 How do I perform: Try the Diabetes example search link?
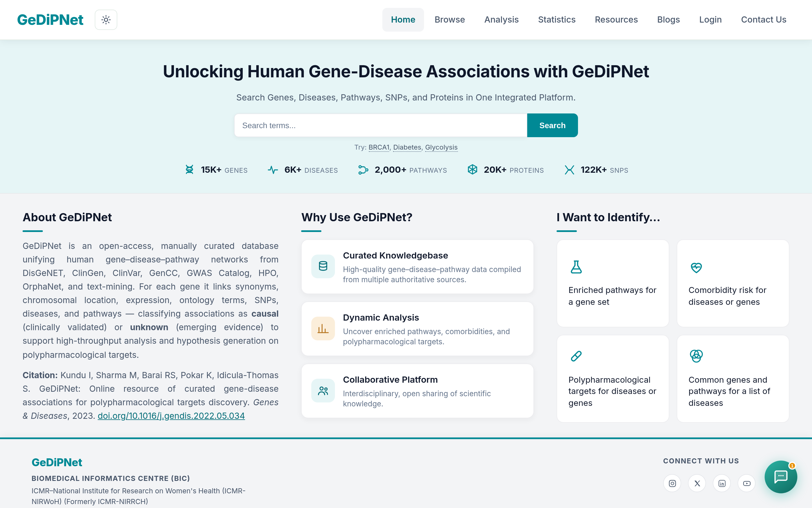point(407,147)
